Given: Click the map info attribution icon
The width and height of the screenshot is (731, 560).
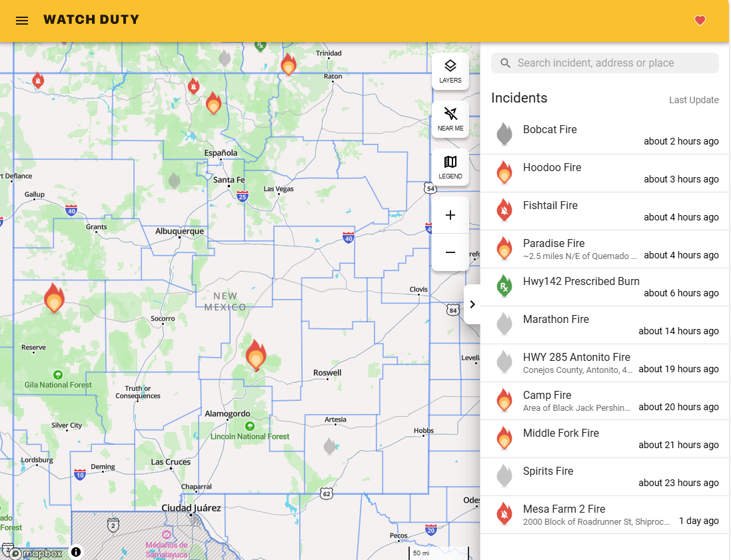Looking at the screenshot, I should (75, 552).
